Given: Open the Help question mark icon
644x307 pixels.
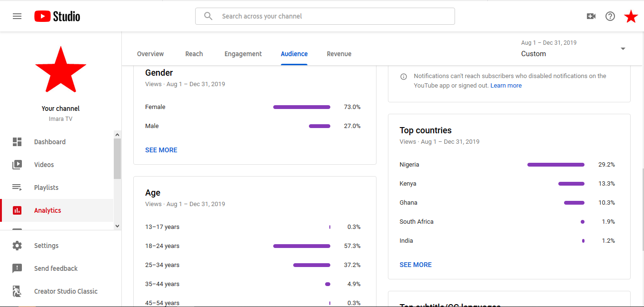Looking at the screenshot, I should (610, 16).
